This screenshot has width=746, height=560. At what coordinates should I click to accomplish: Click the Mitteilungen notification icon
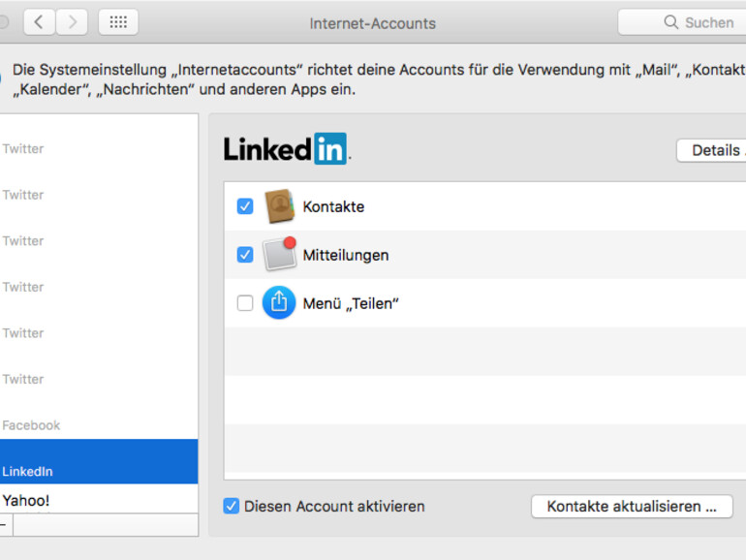click(280, 254)
